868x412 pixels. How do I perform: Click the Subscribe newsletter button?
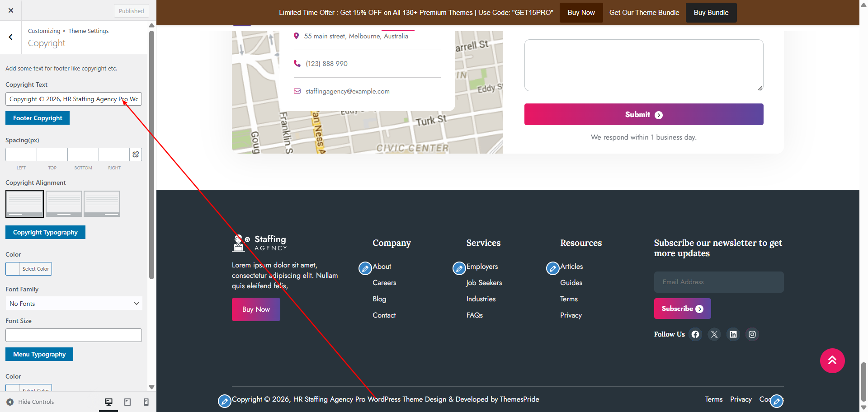pos(682,309)
